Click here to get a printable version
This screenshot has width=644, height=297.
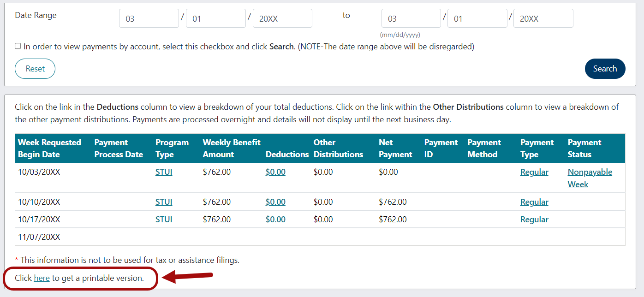(42, 278)
